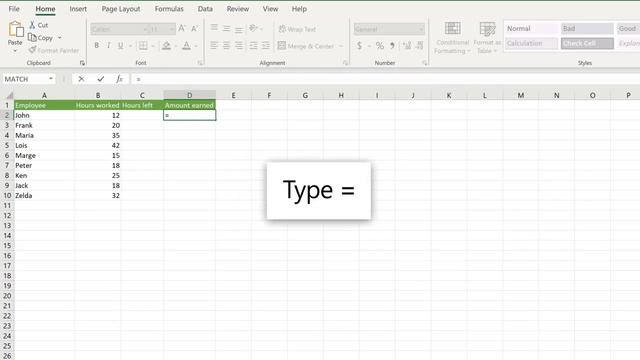Click Increase Decimal icon

click(407, 45)
